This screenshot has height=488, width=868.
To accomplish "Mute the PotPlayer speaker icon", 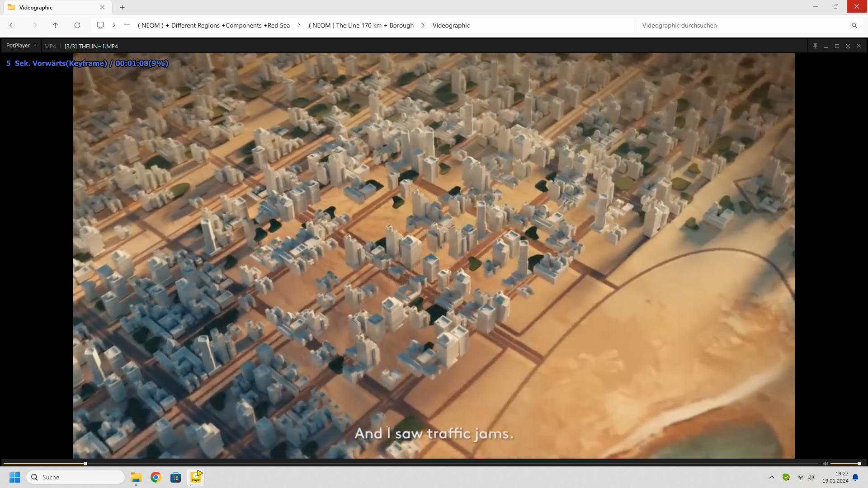I will point(825,464).
